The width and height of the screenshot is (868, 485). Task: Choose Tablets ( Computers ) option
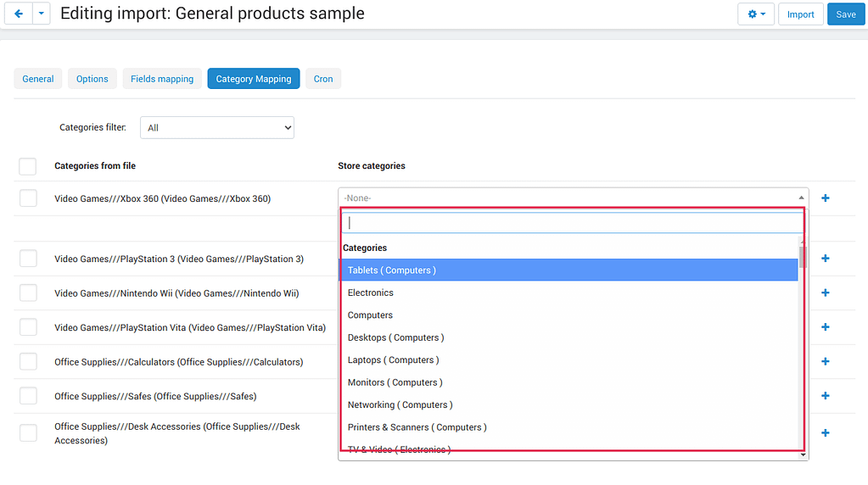(x=568, y=270)
